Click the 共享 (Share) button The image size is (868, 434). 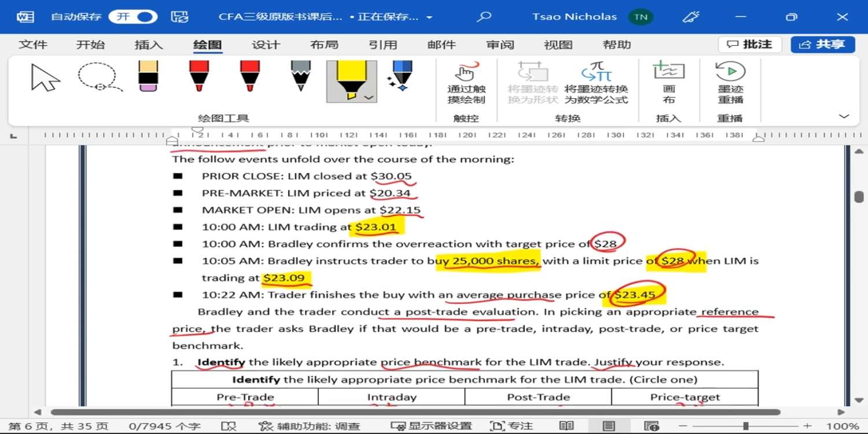coord(823,45)
